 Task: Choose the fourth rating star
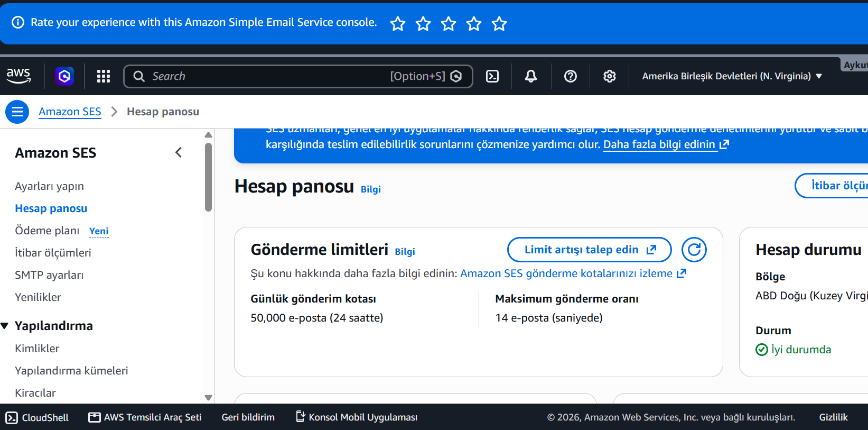474,23
